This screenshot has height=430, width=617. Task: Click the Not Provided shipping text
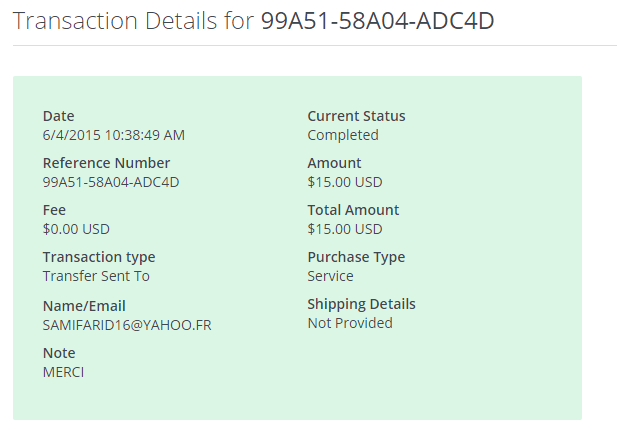point(350,323)
